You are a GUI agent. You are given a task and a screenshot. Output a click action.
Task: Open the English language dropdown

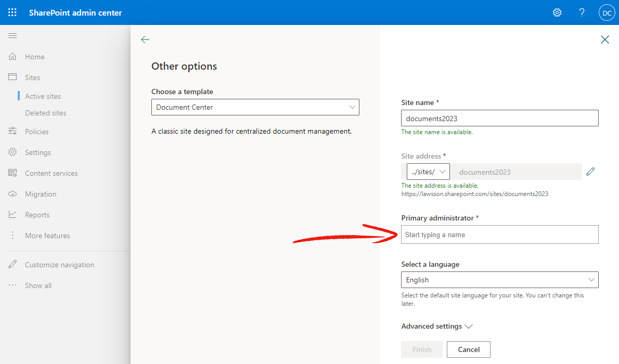[500, 280]
